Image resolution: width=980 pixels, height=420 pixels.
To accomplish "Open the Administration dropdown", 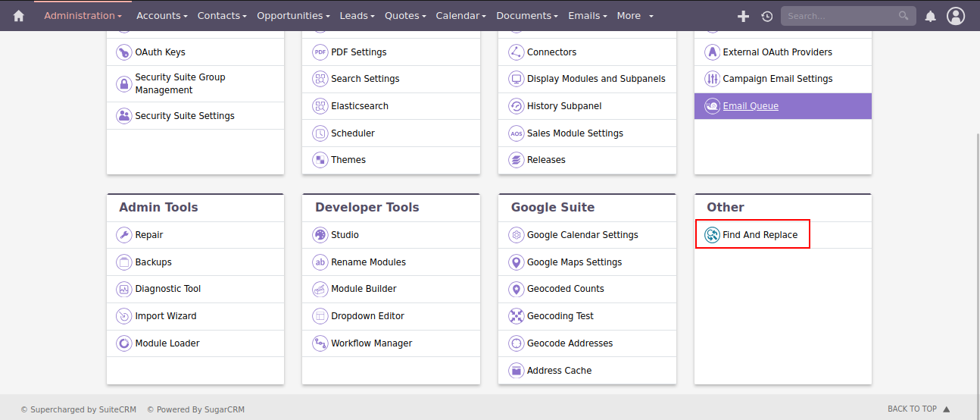I will coord(83,16).
